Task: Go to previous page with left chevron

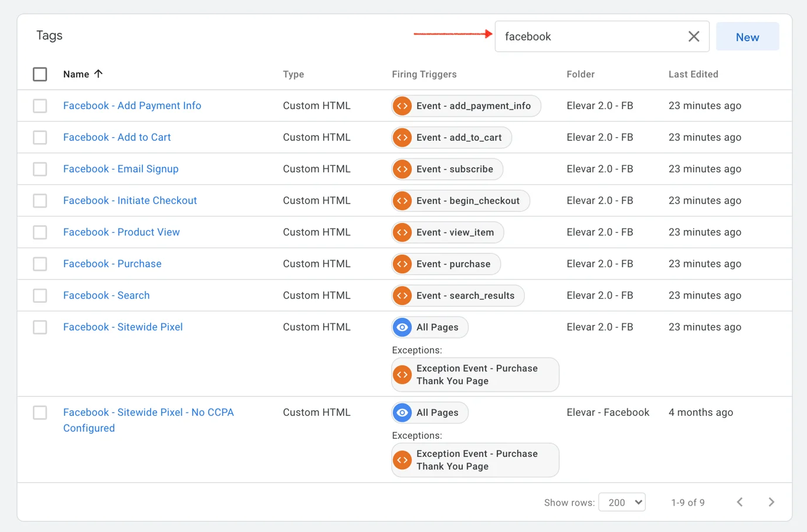Action: (x=740, y=502)
